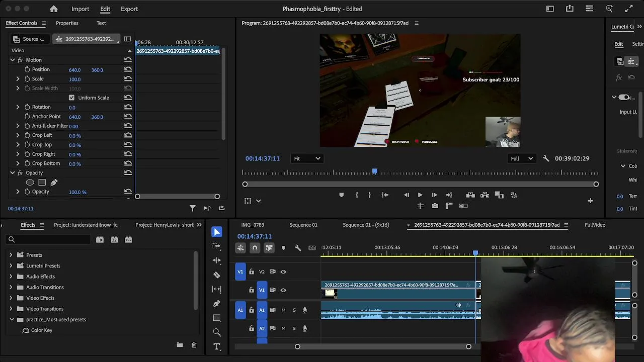
Task: Open the Properties panel tab
Action: coord(67,23)
